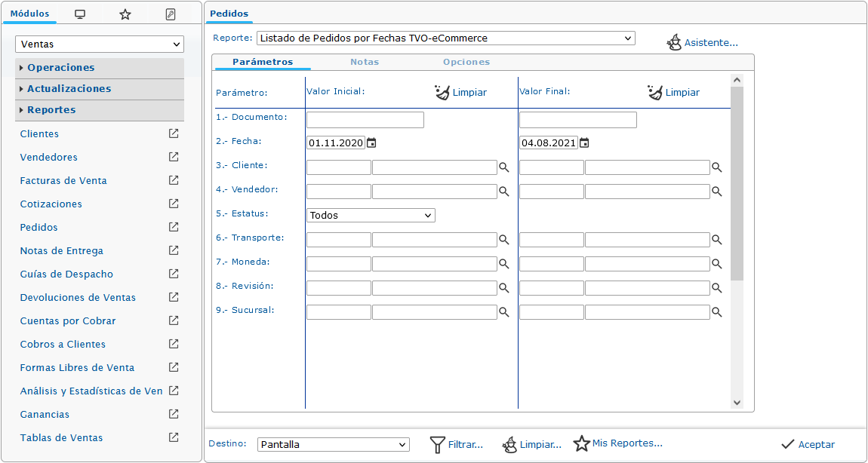
Task: Open the desktop monitor icon tab
Action: pos(80,14)
